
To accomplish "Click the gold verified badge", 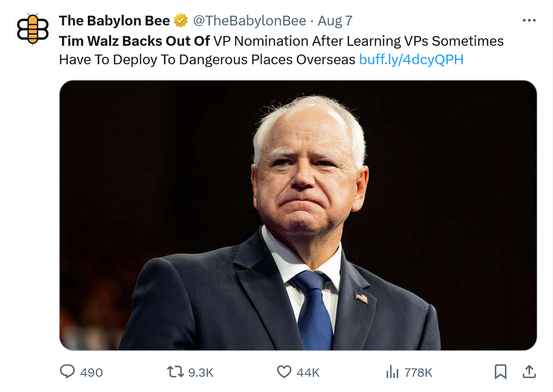I will tap(181, 21).
